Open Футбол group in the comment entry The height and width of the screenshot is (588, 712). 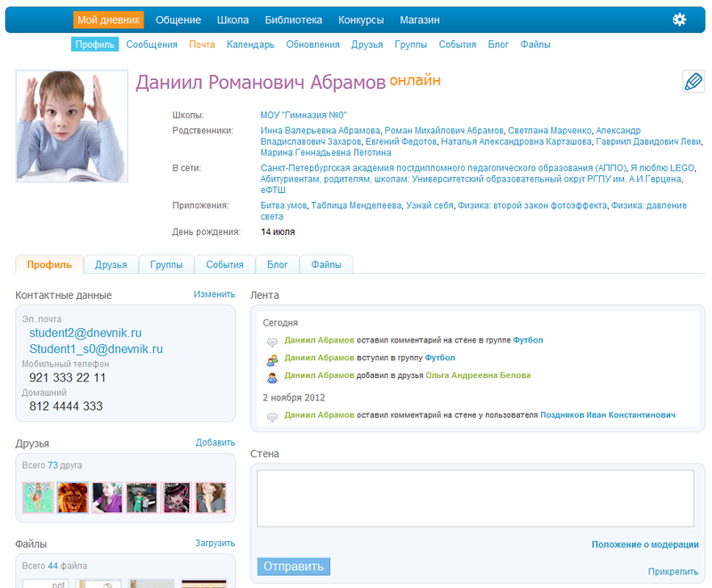click(528, 340)
